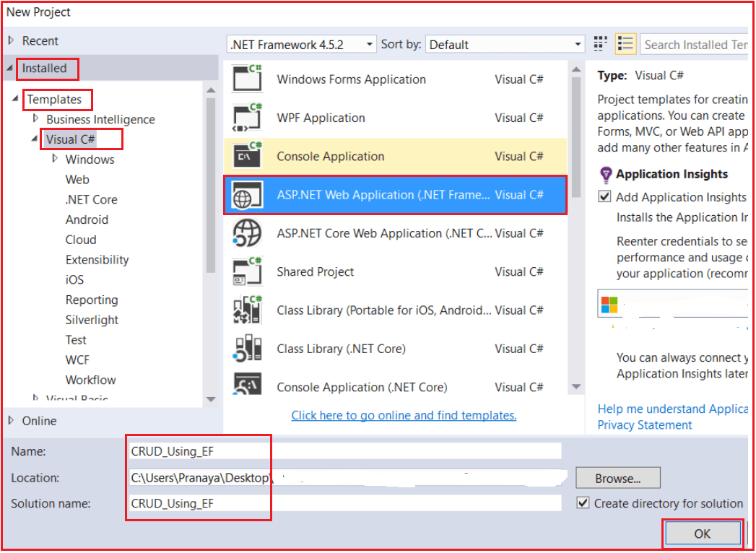Click the template list scroll-down arrow
The width and height of the screenshot is (756, 553).
pos(575,387)
